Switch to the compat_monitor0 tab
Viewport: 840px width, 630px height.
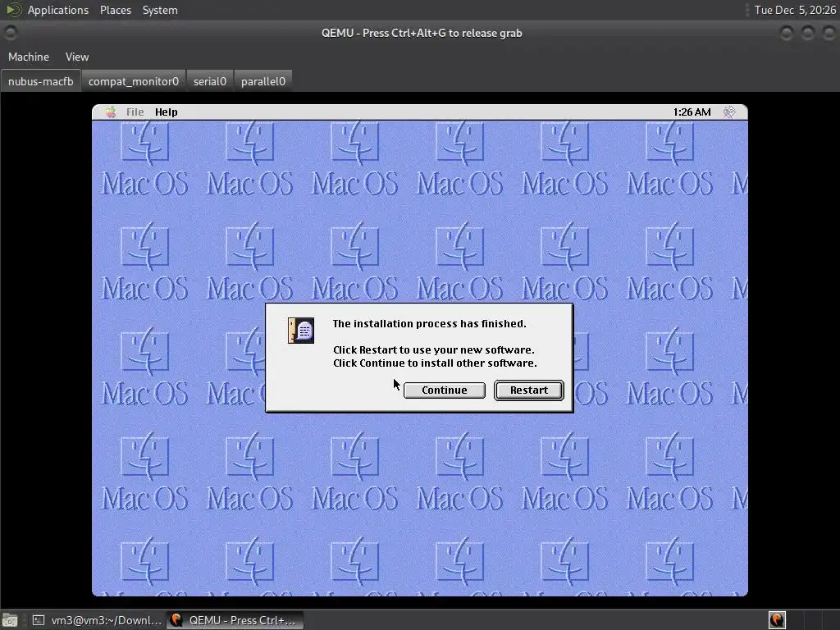pos(134,81)
